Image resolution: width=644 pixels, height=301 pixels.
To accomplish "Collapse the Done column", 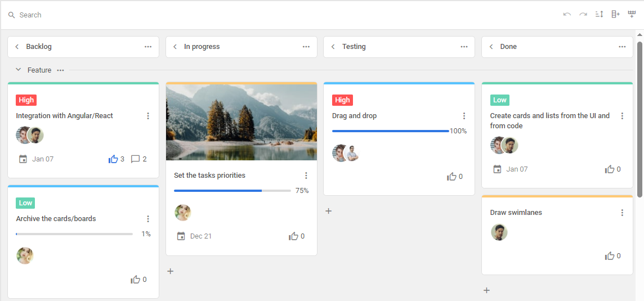I will point(491,47).
